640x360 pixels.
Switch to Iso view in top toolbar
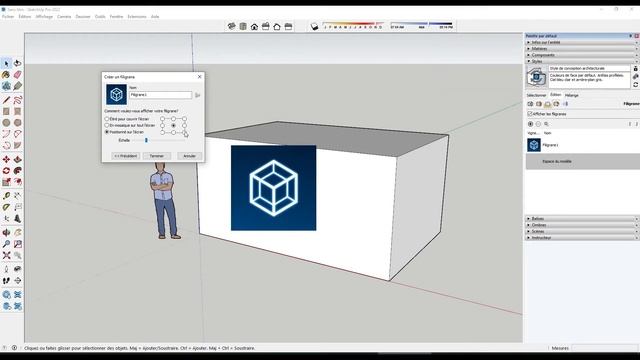tap(231, 27)
